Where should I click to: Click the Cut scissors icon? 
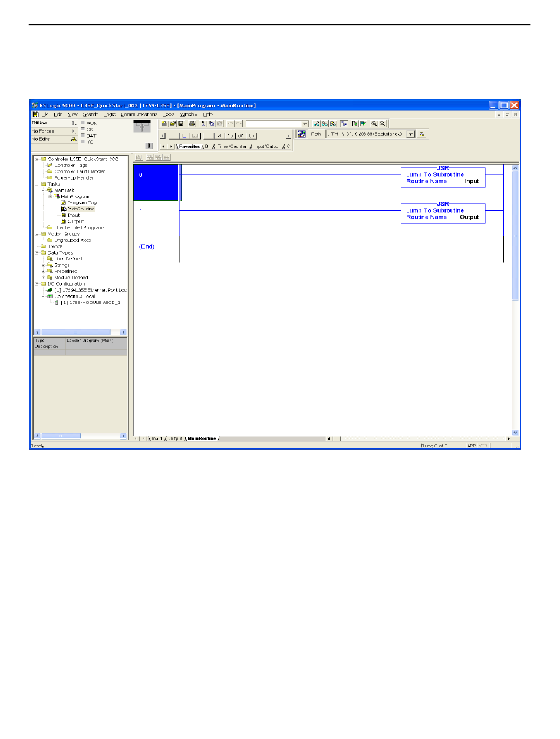(x=203, y=124)
